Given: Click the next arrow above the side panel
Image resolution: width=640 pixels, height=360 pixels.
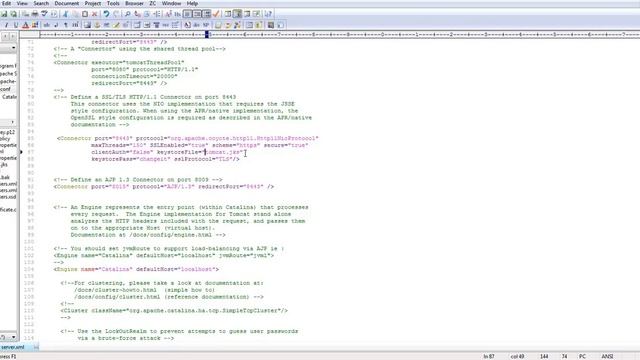Looking at the screenshot, I should 13,36.
